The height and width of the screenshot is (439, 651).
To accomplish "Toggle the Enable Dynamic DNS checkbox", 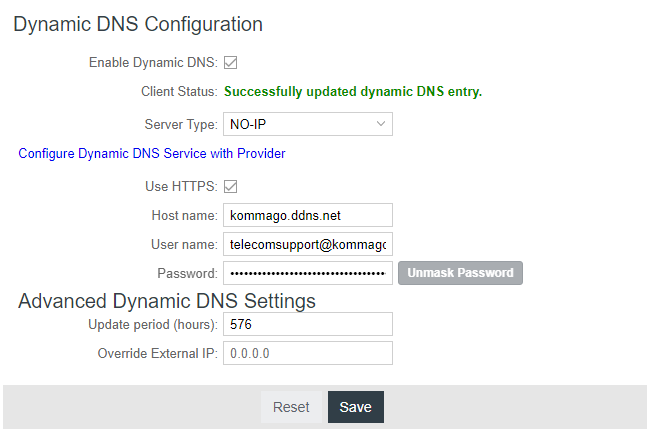I will point(230,62).
